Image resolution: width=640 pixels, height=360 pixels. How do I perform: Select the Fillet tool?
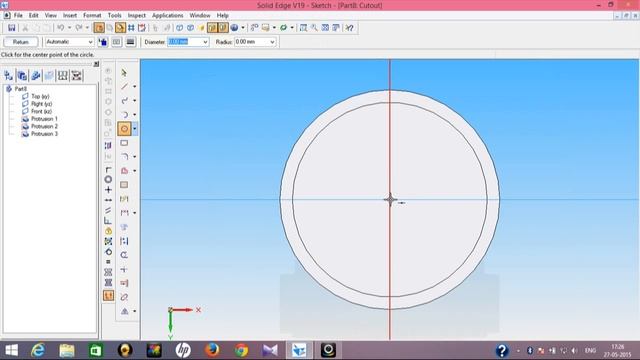pos(124,157)
